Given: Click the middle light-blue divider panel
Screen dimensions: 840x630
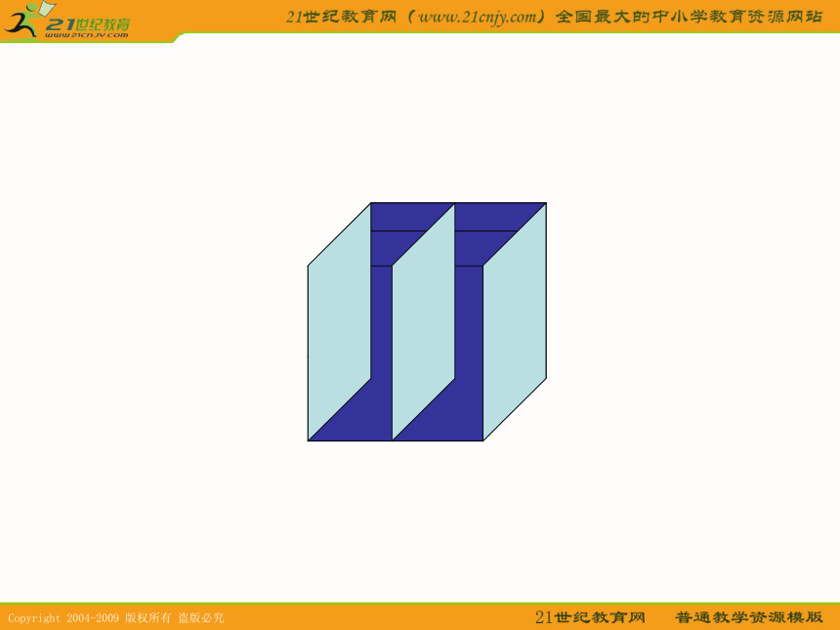Looking at the screenshot, I should [423, 321].
